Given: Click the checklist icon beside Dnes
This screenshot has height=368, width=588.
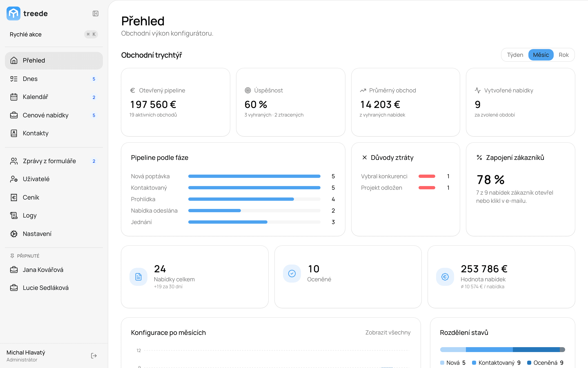Looking at the screenshot, I should point(14,79).
